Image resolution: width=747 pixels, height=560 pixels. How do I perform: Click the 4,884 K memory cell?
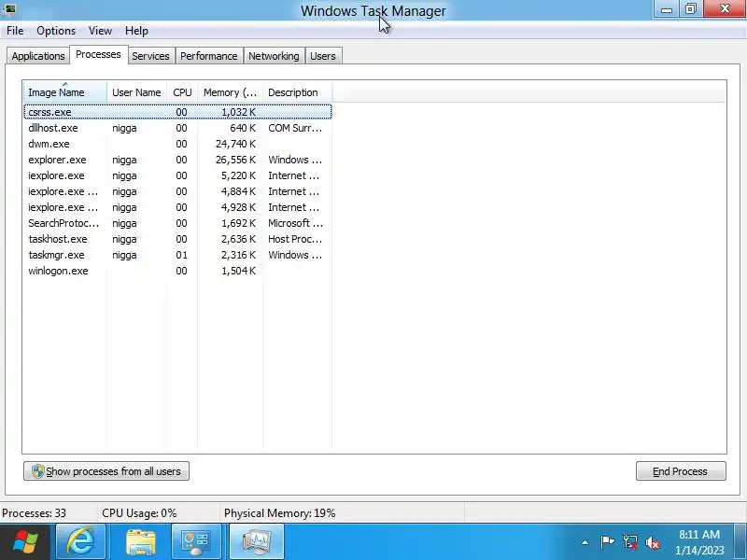(x=239, y=191)
